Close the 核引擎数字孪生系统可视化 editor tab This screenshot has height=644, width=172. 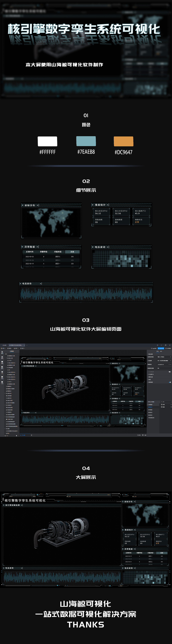[x=24, y=345]
